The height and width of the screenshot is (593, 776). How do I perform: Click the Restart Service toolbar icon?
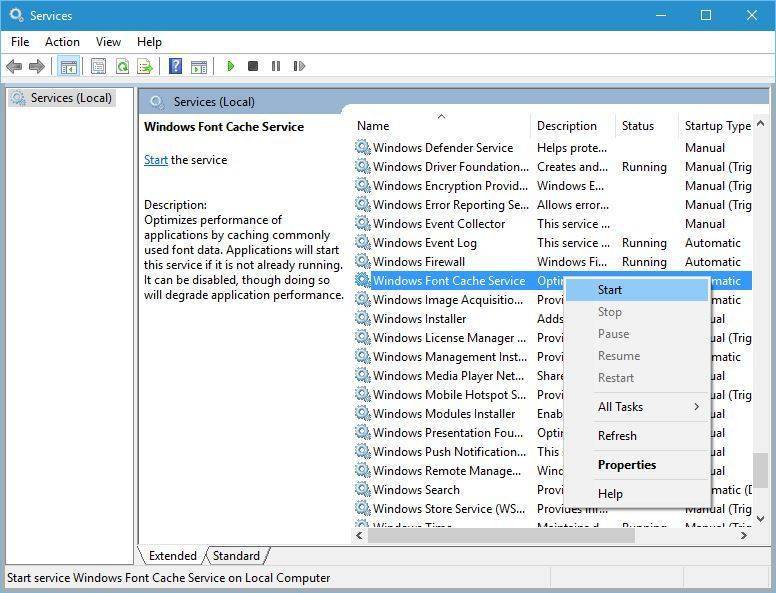point(299,66)
